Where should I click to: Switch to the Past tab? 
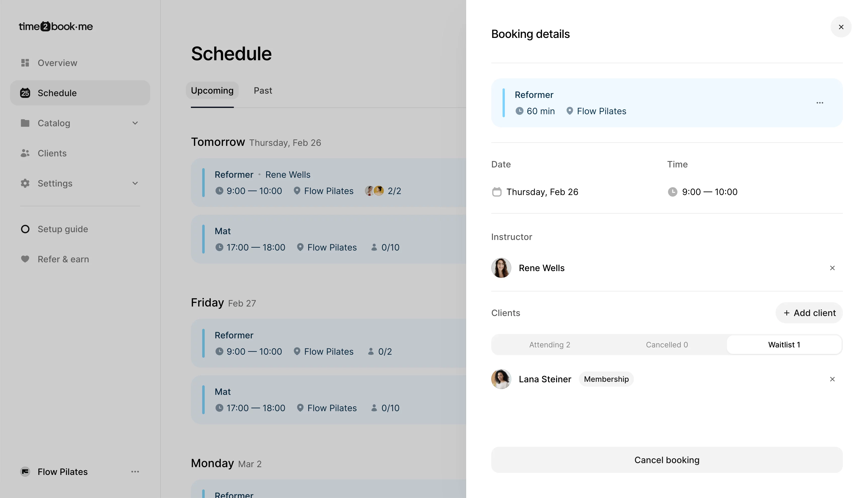pos(263,91)
